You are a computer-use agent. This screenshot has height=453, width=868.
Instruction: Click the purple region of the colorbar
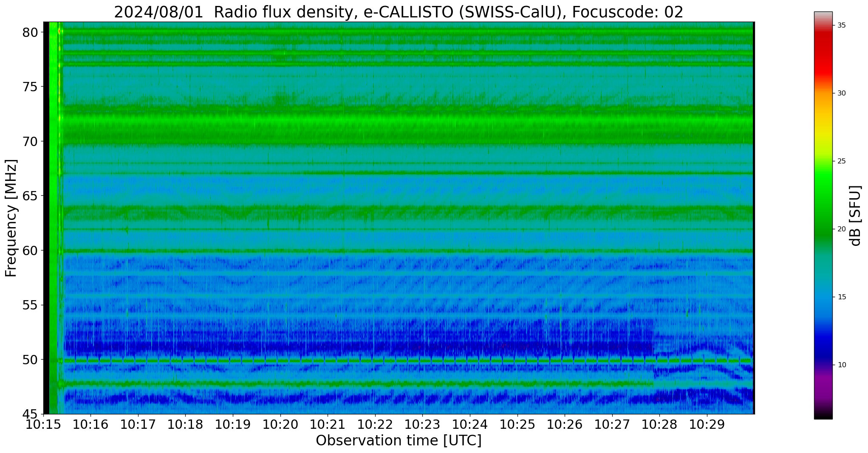(823, 386)
